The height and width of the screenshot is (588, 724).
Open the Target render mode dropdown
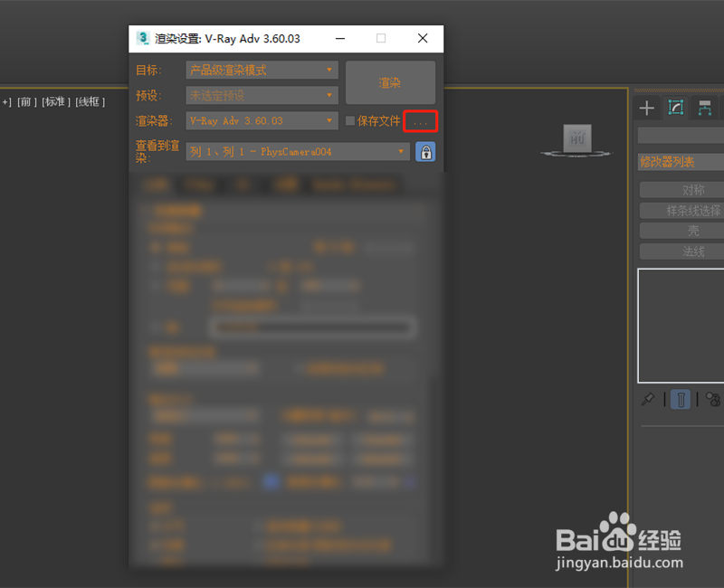click(262, 71)
